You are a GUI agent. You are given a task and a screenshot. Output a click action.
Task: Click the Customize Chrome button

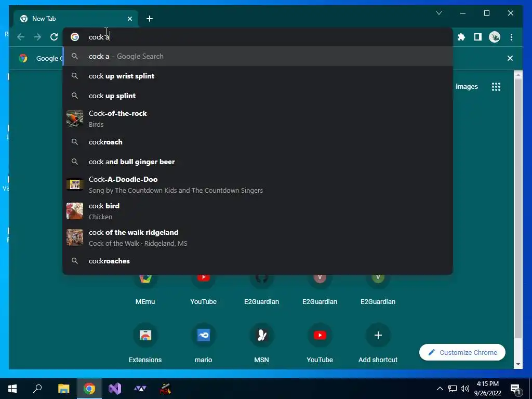462,353
